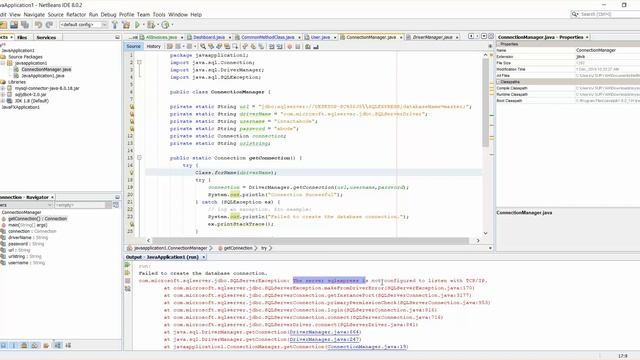Switch to the Dashboard.java editor tab

pyautogui.click(x=209, y=37)
